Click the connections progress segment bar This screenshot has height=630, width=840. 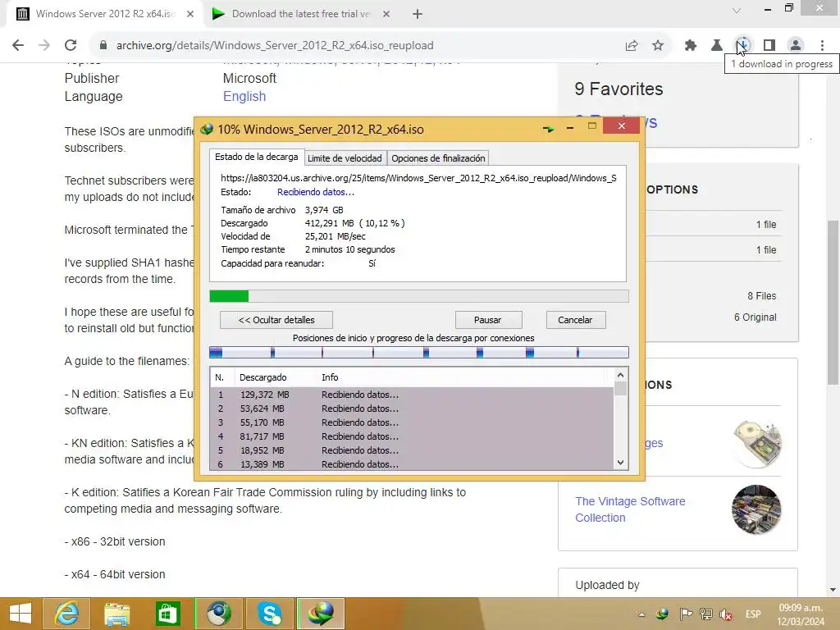pyautogui.click(x=419, y=353)
